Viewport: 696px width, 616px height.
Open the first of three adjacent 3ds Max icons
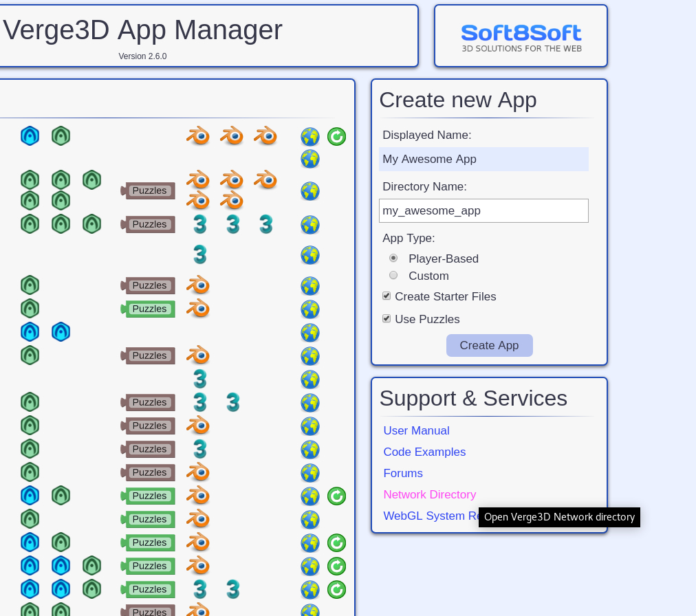click(199, 224)
